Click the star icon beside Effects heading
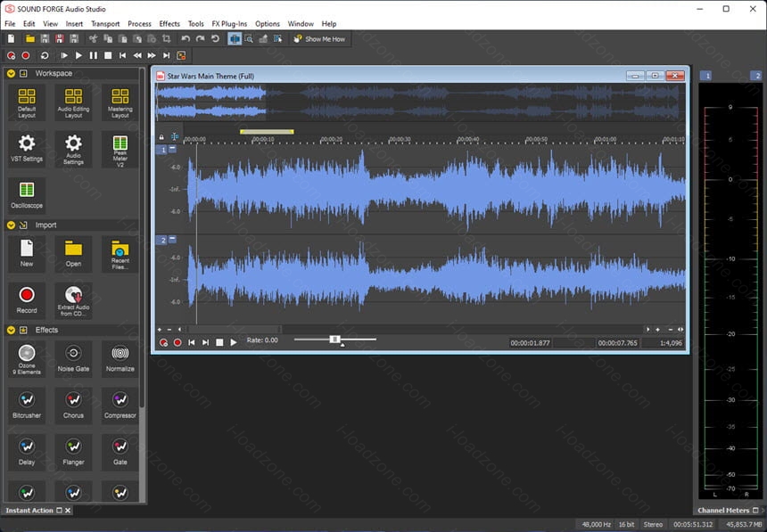This screenshot has height=532, width=767. click(x=23, y=330)
